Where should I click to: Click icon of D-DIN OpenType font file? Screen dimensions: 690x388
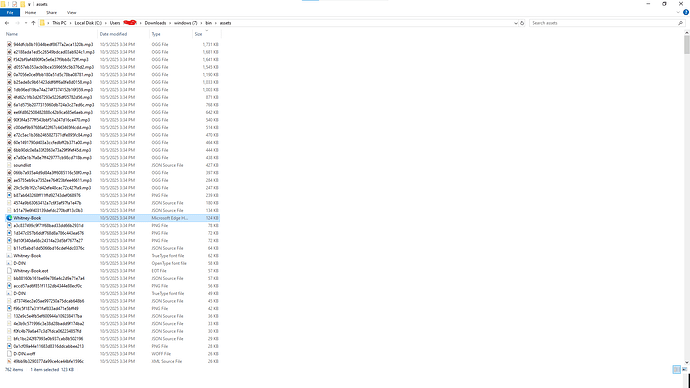[9, 263]
